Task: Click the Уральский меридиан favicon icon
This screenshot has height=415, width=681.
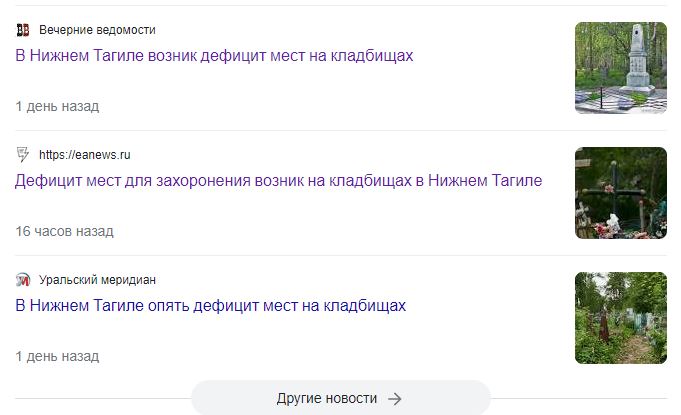Action: tap(23, 280)
